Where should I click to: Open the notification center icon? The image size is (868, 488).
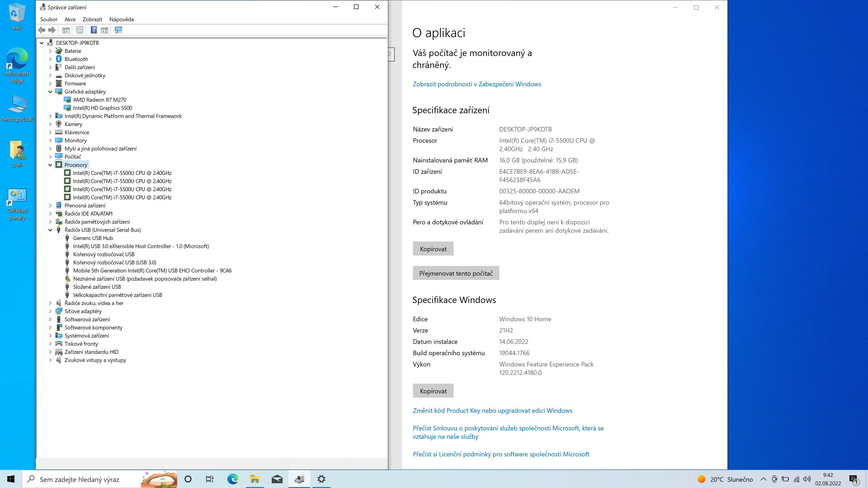pyautogui.click(x=854, y=479)
